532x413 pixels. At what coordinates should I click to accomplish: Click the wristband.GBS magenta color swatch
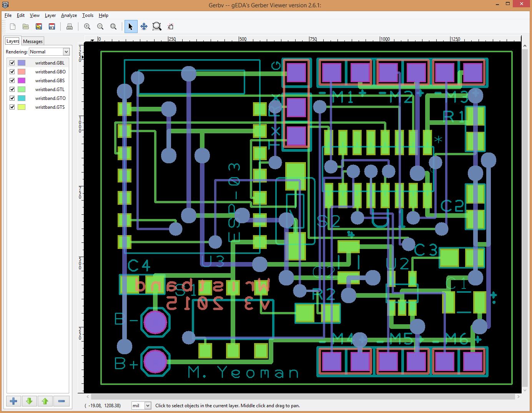(x=22, y=80)
